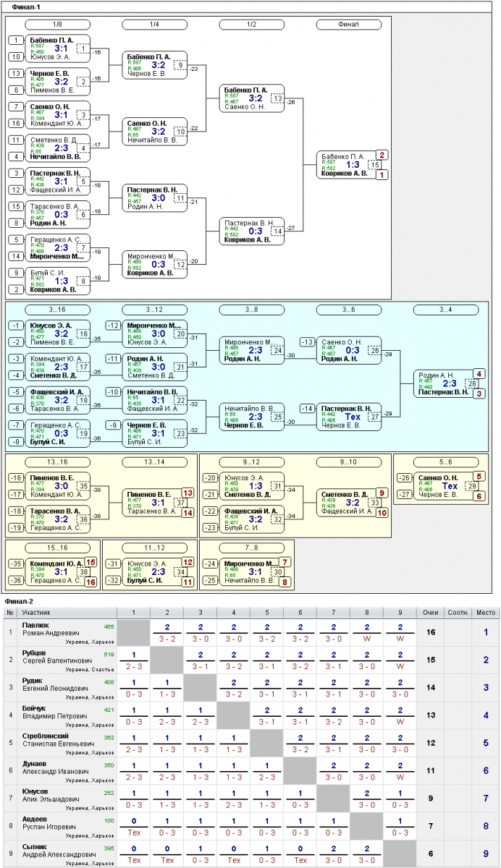Image resolution: width=501 pixels, height=868 pixels.
Task: Click the red place 4 box beside Родин
Action: (479, 373)
